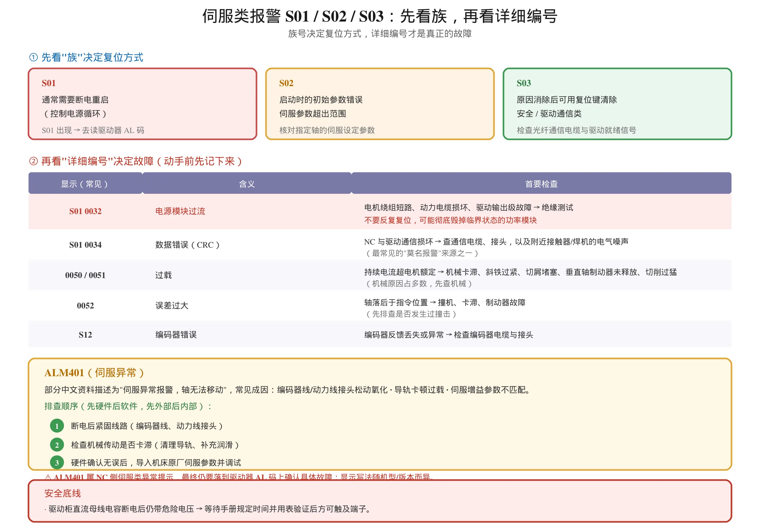Click the 安全底线 heading

(x=63, y=493)
